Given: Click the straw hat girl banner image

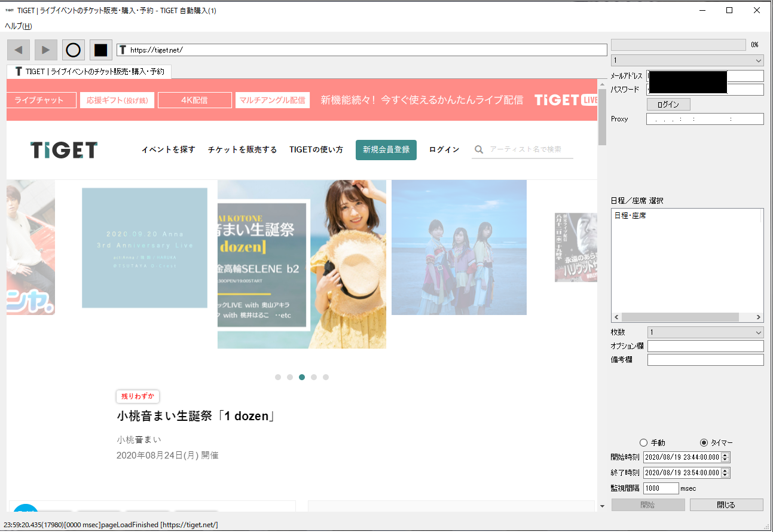Looking at the screenshot, I should [x=302, y=264].
